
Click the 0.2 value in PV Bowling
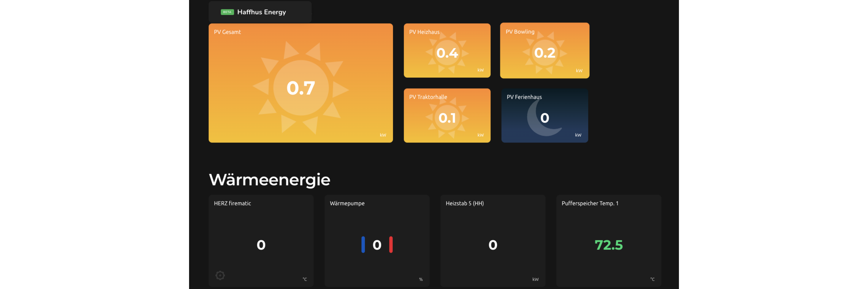(544, 53)
